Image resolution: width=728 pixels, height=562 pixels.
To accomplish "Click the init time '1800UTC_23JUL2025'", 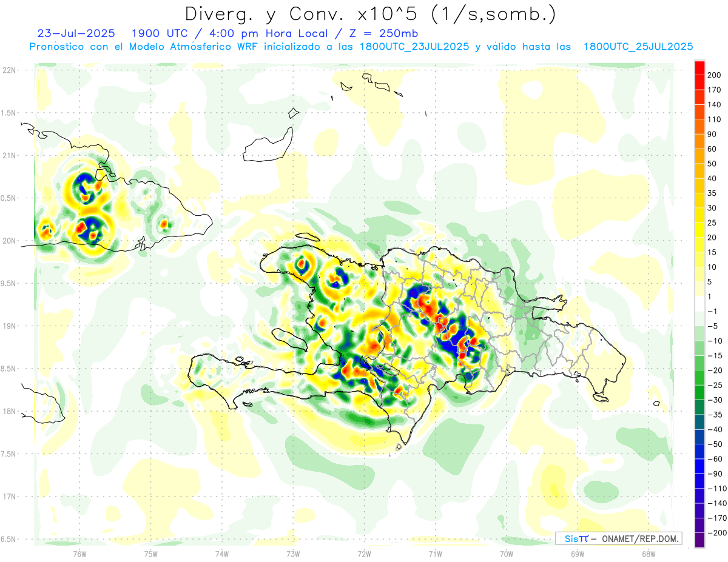I will 414,46.
